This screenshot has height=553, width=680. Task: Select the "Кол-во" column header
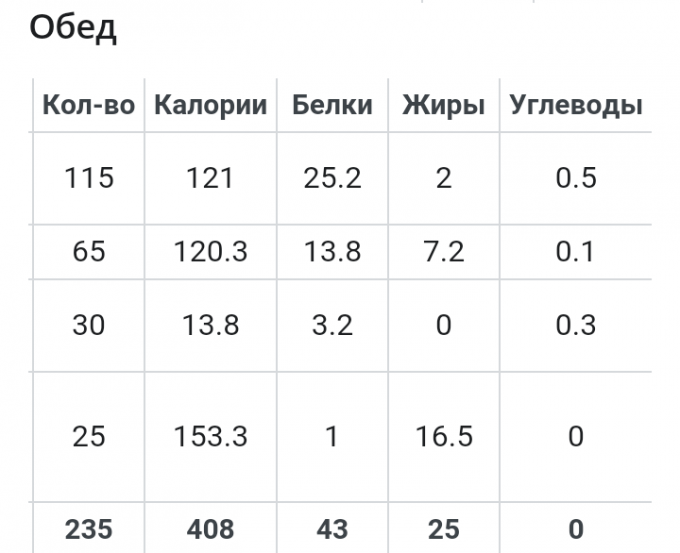point(88,105)
